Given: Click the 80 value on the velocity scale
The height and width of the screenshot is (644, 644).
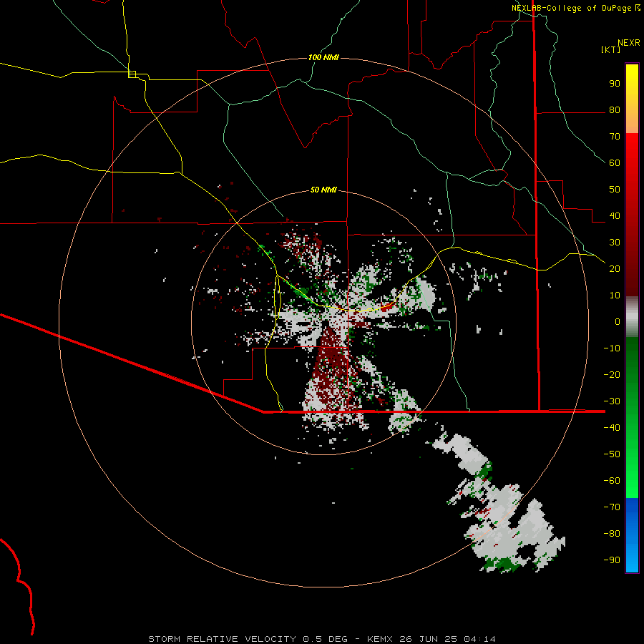Looking at the screenshot, I should point(615,110).
